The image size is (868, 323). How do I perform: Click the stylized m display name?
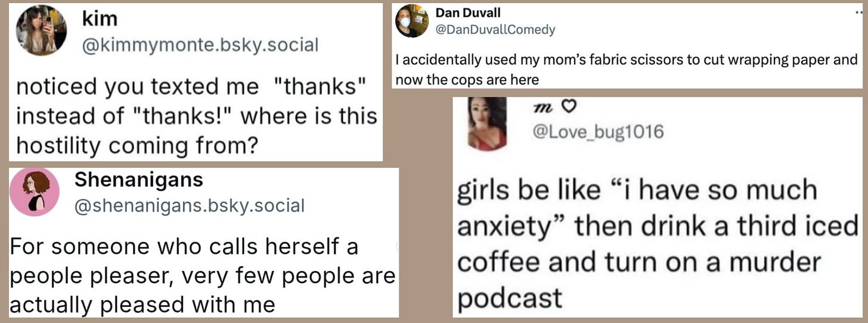coord(541,106)
